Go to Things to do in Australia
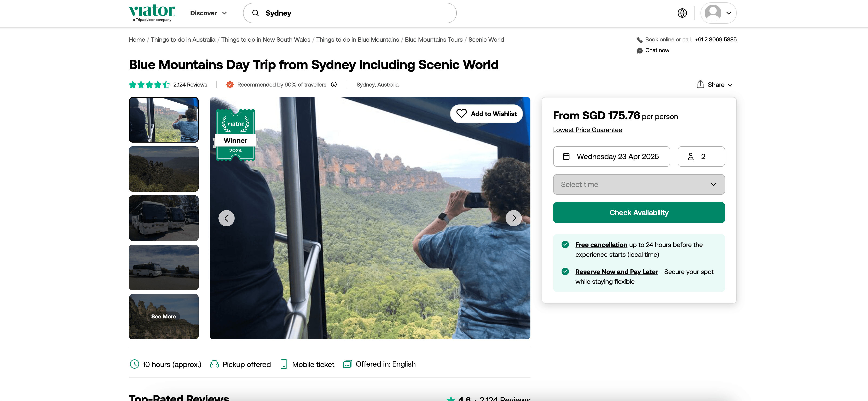Screen dimensions: 868x401 (183, 40)
